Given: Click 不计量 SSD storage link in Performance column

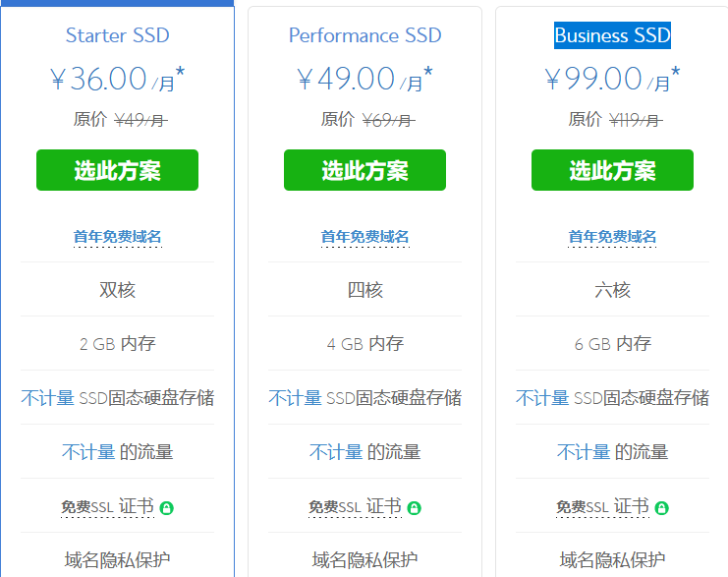Looking at the screenshot, I should click(x=295, y=398).
